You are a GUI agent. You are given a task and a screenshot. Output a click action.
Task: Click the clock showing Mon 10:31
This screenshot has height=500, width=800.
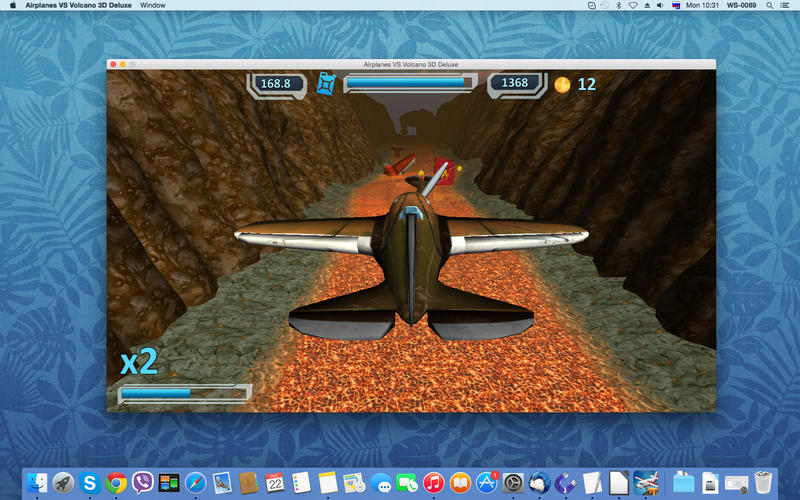coord(702,5)
